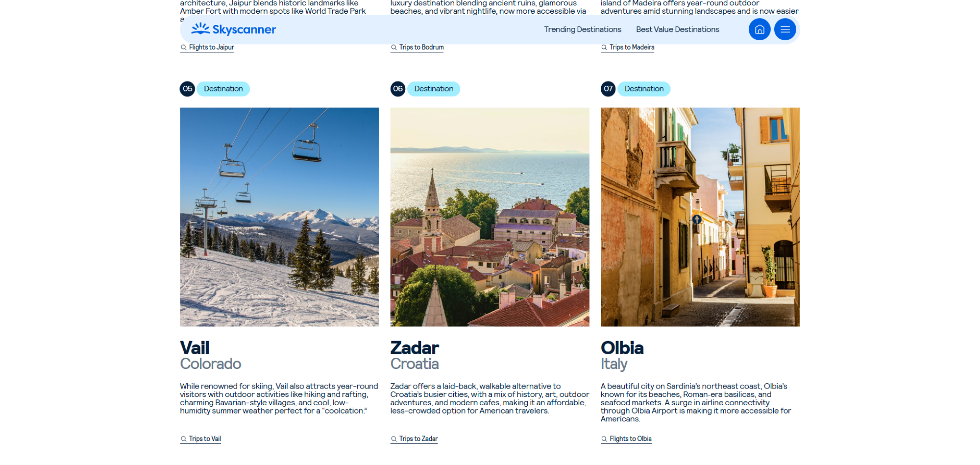
Task: Click the Skyscanner logo
Action: (234, 29)
